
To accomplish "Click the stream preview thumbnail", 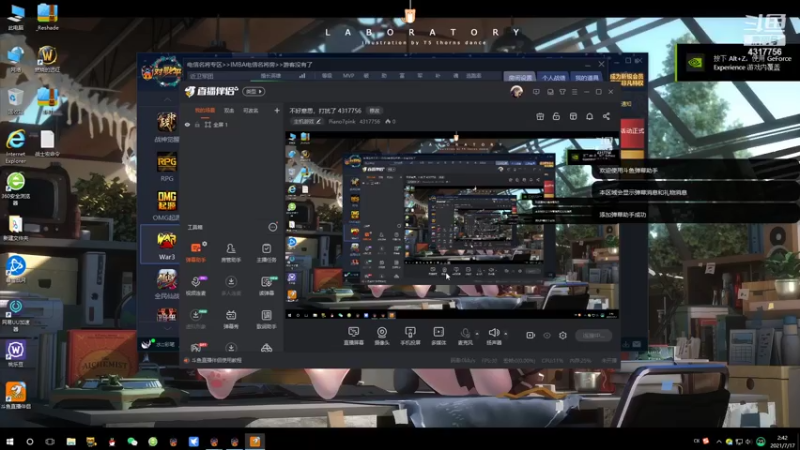I will [x=452, y=225].
